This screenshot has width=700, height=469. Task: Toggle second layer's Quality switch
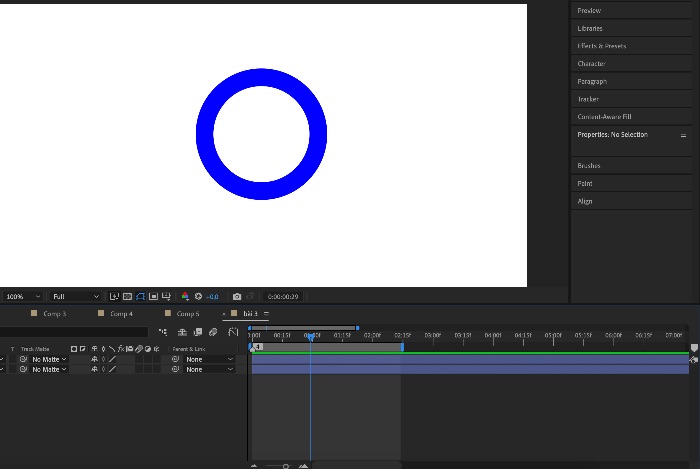pos(112,369)
